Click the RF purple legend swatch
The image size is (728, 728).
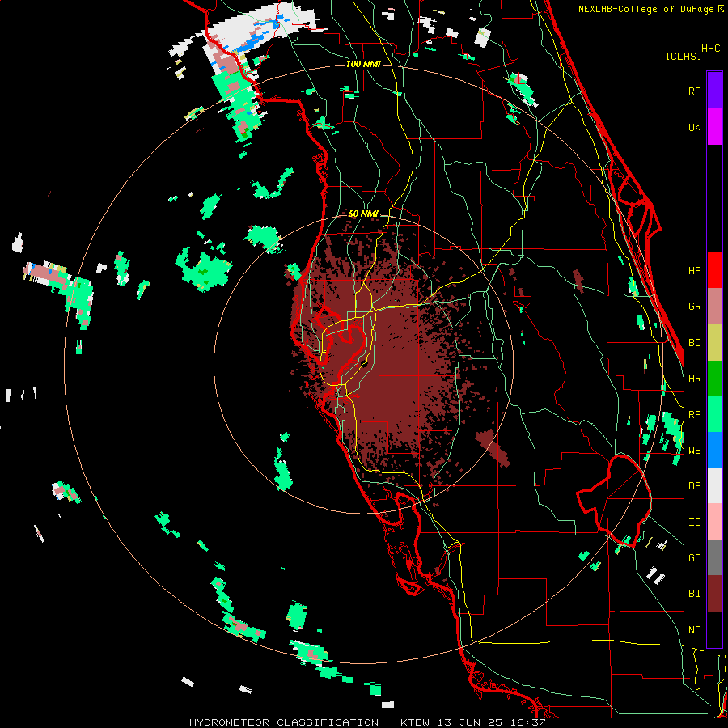click(x=714, y=91)
